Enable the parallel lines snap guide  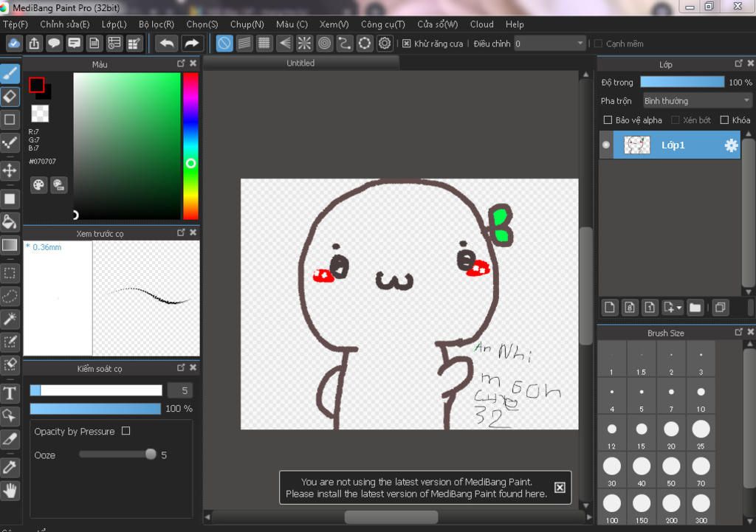pos(244,44)
